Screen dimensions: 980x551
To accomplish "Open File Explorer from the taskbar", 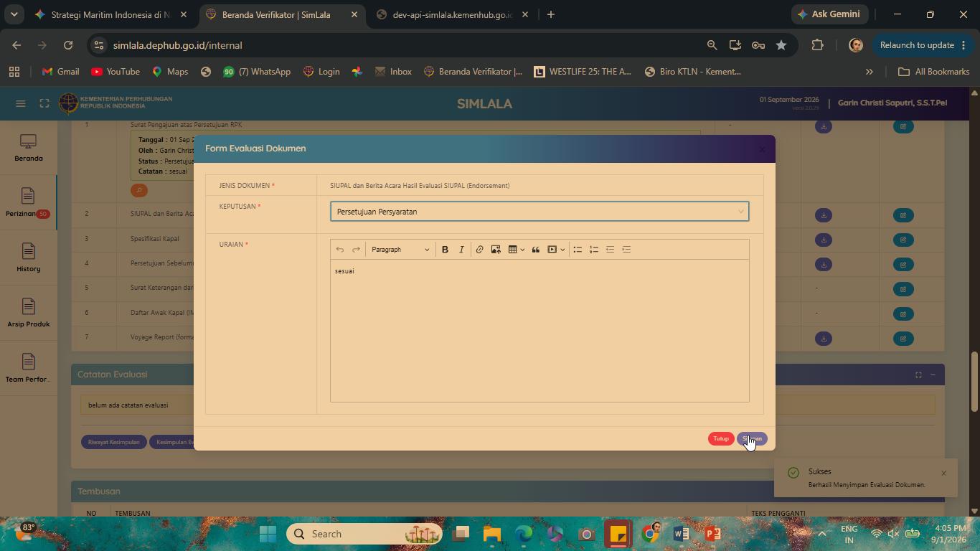I will (x=491, y=534).
